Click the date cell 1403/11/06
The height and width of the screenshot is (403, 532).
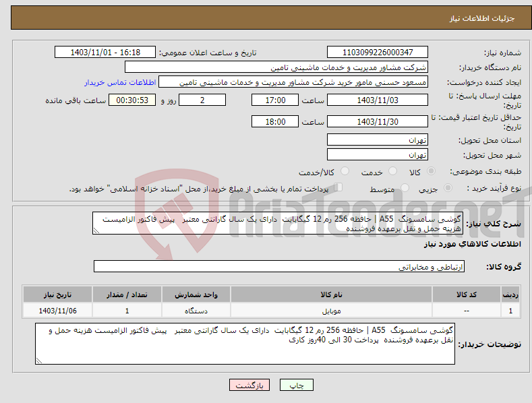pos(57,311)
